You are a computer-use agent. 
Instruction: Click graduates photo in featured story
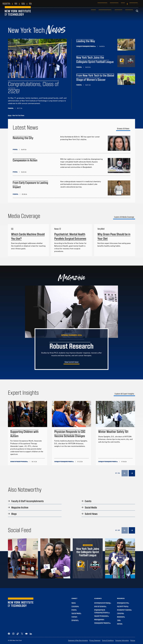click(37, 58)
